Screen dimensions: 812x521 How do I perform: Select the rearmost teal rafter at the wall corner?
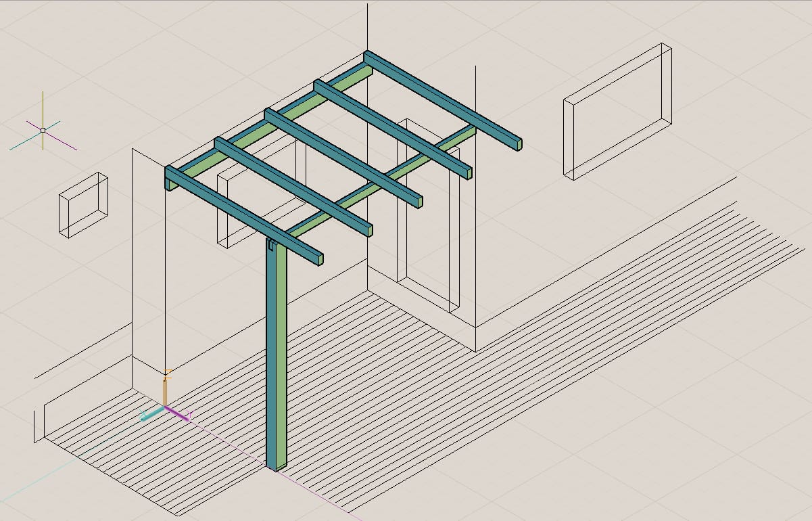443,100
